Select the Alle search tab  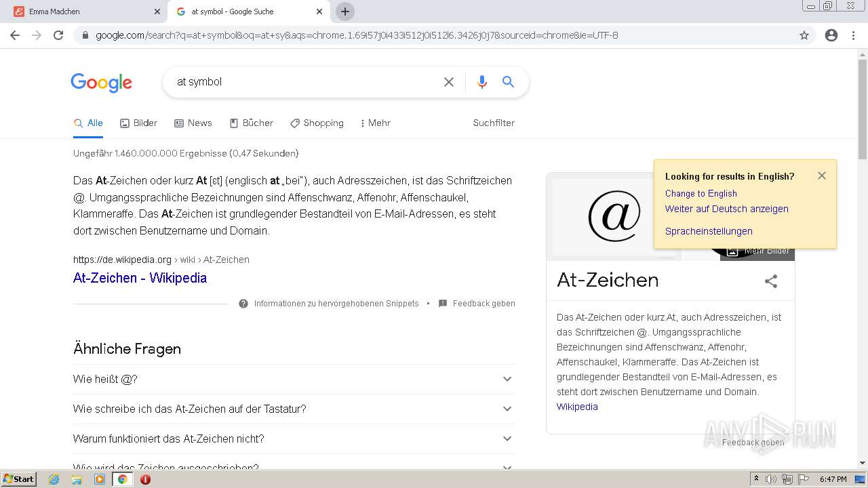pos(88,123)
